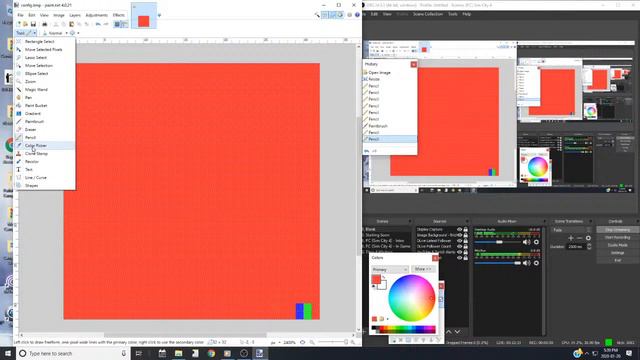
Task: Open the Effects menu in paint.net
Action: point(119,15)
